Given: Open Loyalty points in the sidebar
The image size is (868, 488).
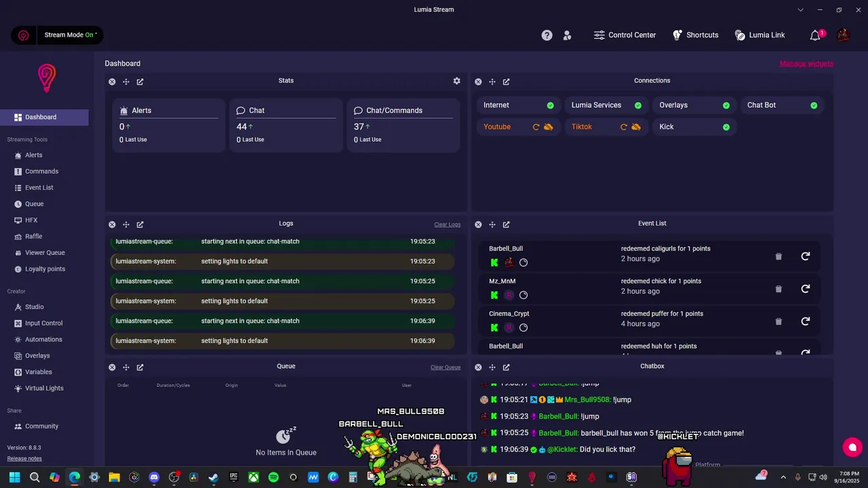Looking at the screenshot, I should point(44,269).
